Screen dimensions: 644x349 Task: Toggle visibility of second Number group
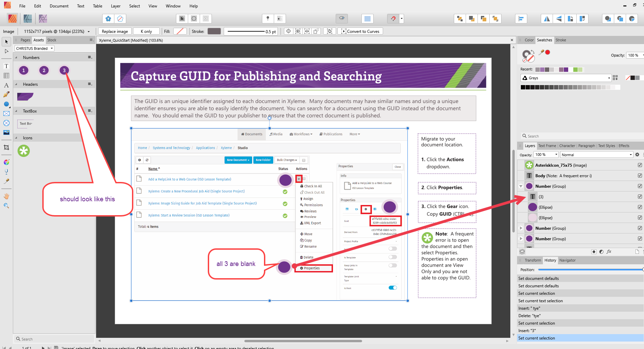(640, 228)
